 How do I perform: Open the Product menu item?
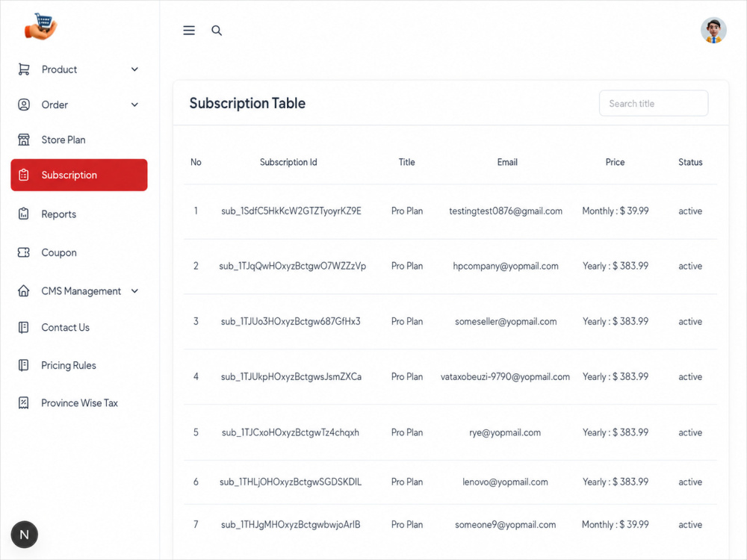(x=79, y=69)
